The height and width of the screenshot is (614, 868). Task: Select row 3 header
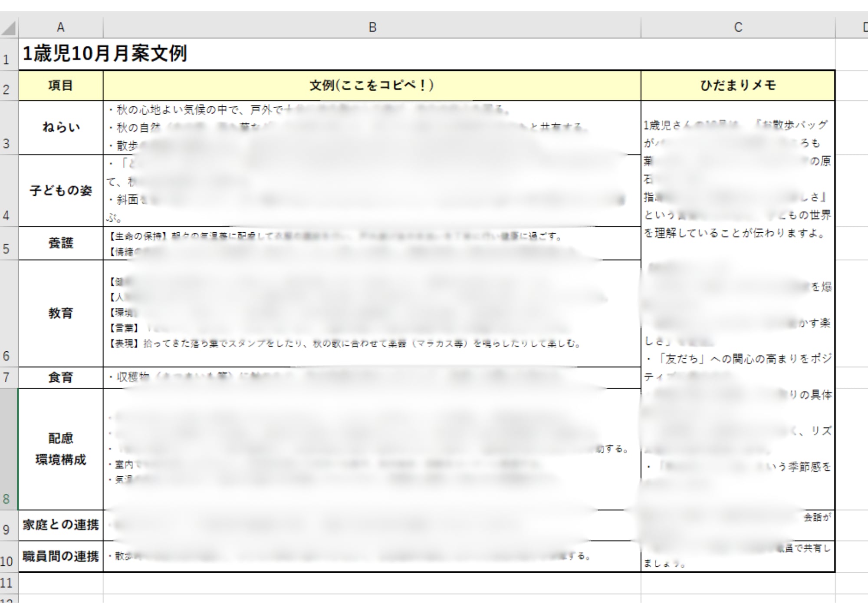coord(9,128)
